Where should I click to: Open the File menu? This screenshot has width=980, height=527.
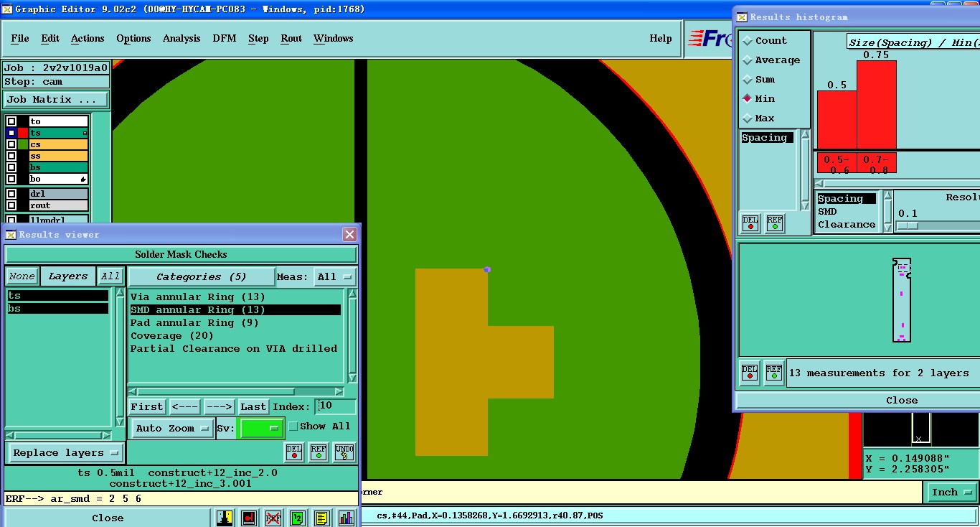(20, 39)
